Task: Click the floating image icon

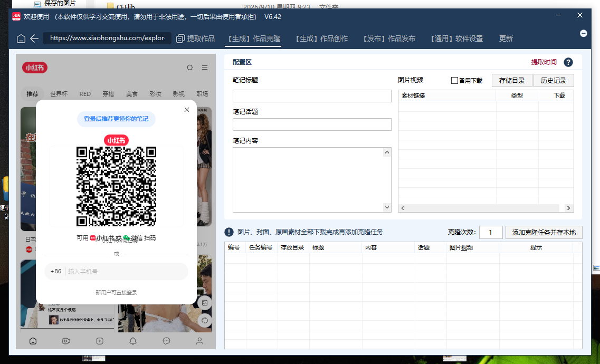Action: 205,303
